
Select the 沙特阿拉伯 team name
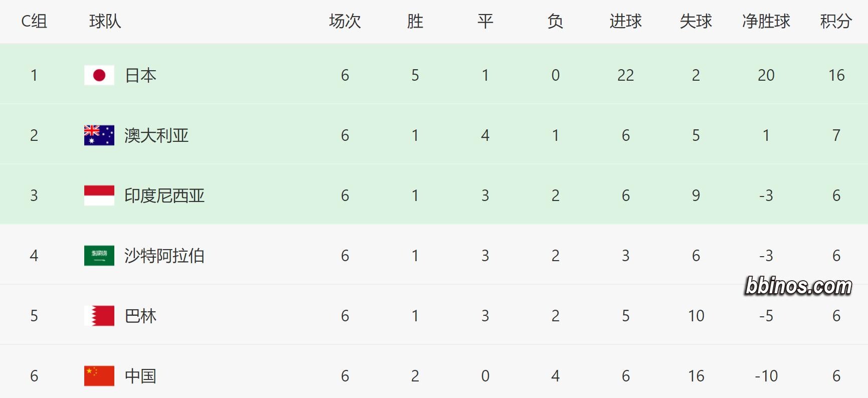164,256
